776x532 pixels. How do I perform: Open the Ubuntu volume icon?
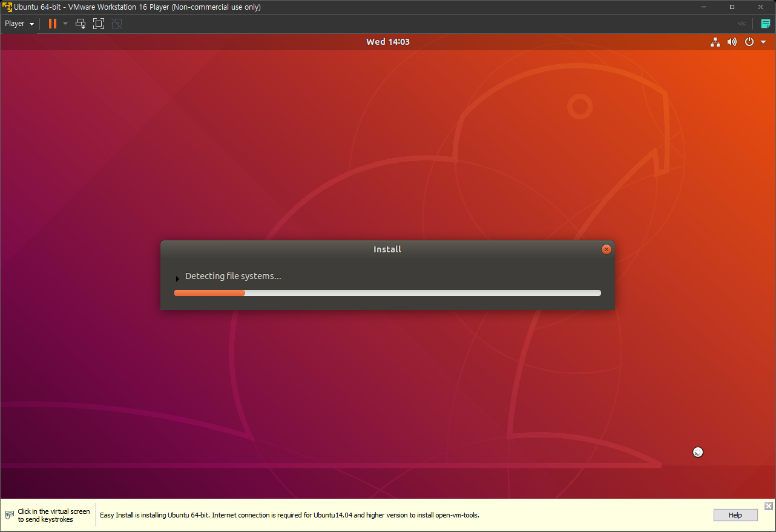[x=732, y=42]
